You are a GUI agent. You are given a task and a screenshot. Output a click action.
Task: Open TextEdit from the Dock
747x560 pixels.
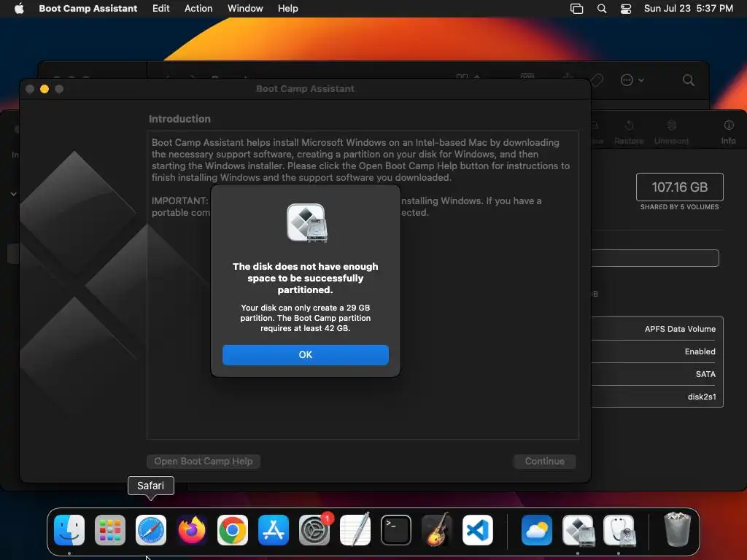click(x=355, y=530)
